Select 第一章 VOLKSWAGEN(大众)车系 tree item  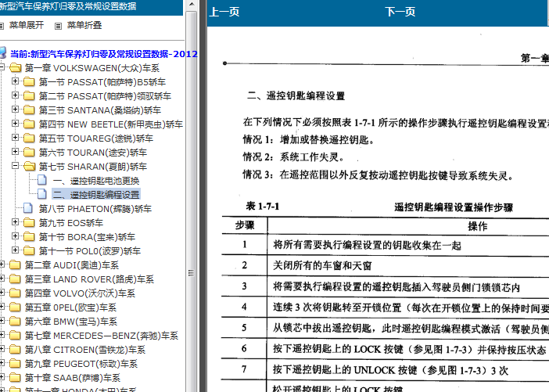click(92, 68)
